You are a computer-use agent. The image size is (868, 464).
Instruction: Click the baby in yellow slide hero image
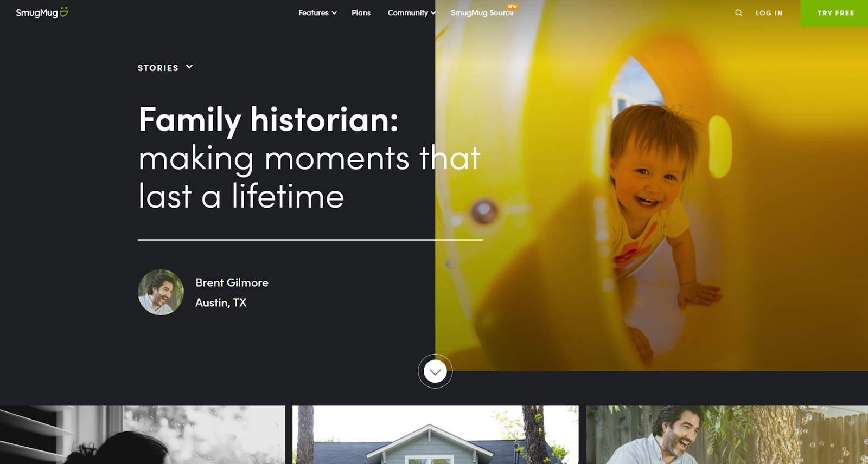point(652,185)
